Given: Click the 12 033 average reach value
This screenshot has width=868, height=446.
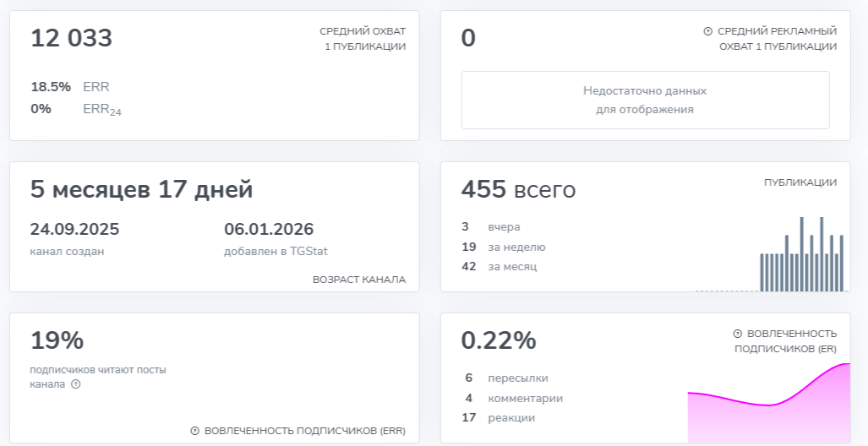Looking at the screenshot, I should click(71, 38).
